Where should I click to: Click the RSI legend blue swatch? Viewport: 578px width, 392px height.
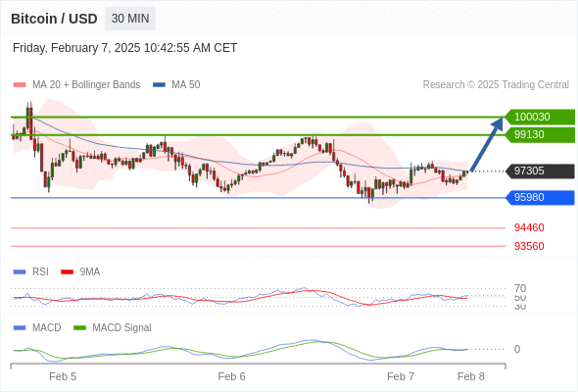20,272
